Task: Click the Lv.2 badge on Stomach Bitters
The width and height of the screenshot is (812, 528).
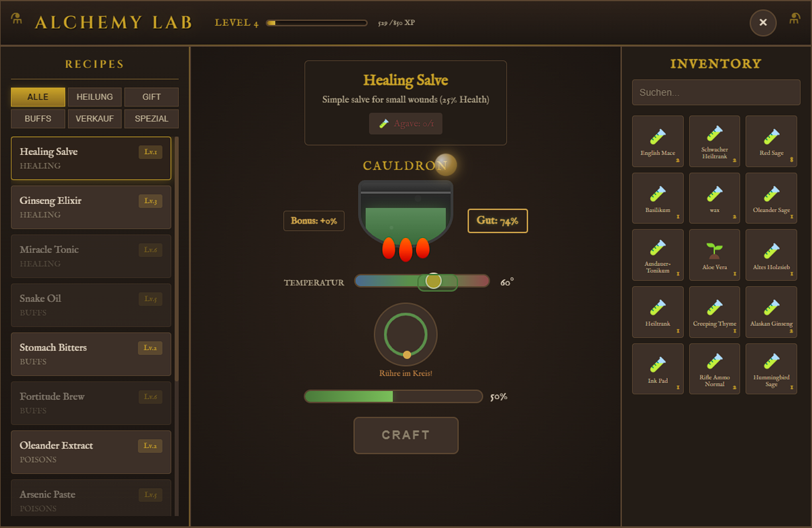Action: (x=150, y=348)
